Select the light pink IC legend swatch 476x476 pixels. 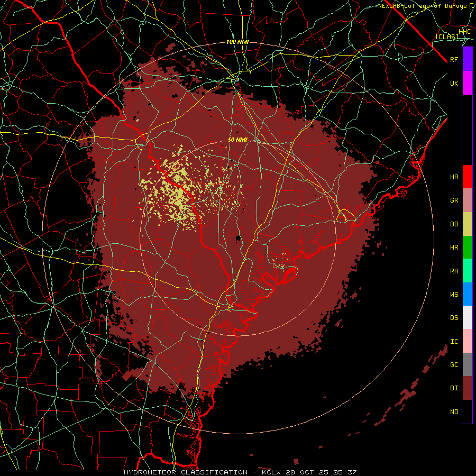point(467,341)
